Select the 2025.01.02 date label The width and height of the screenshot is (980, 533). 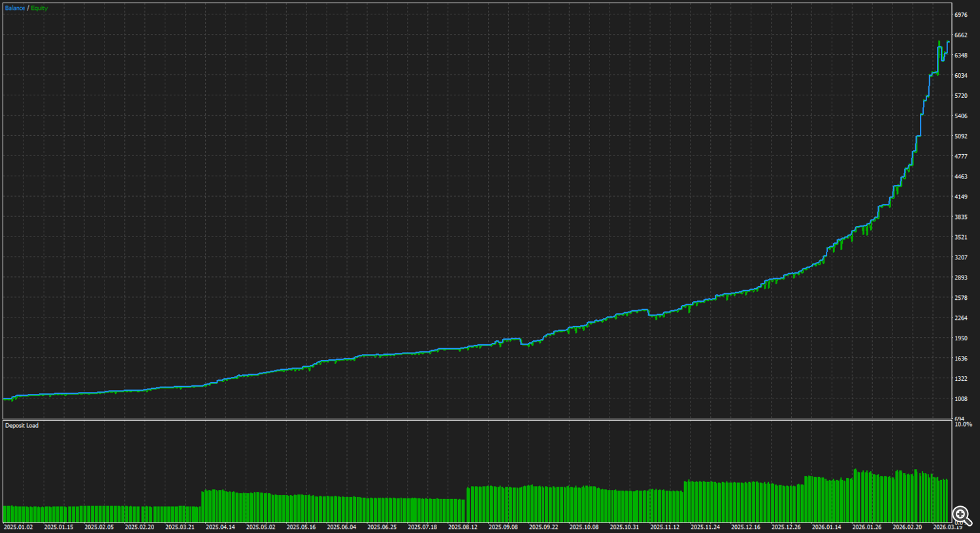pyautogui.click(x=18, y=527)
